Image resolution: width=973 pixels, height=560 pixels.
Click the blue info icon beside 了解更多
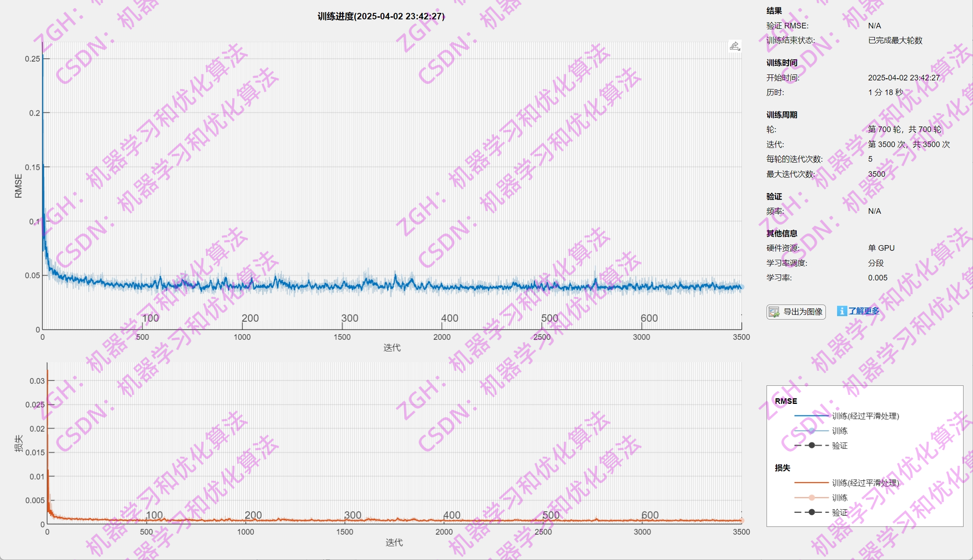coord(841,311)
